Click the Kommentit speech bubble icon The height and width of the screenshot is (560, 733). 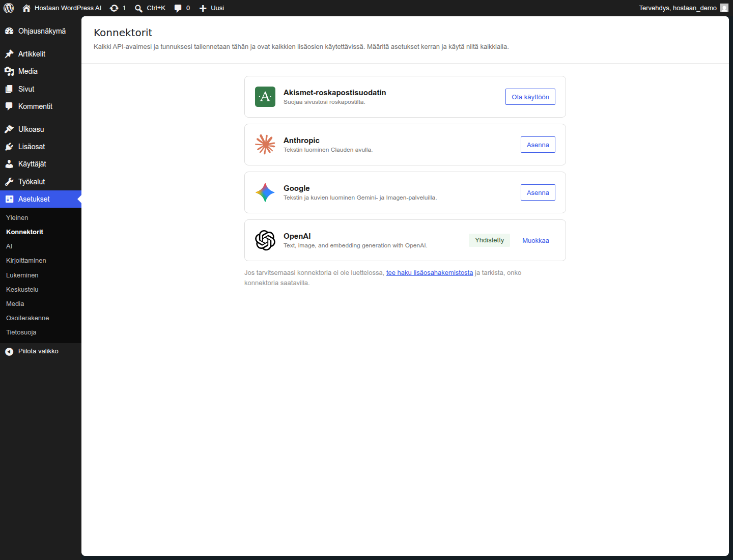coord(9,106)
